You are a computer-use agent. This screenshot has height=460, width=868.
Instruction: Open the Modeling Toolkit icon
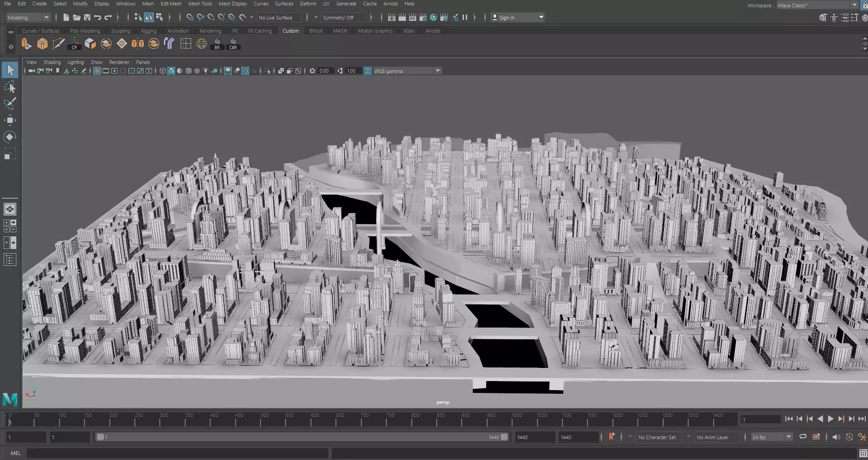click(823, 18)
